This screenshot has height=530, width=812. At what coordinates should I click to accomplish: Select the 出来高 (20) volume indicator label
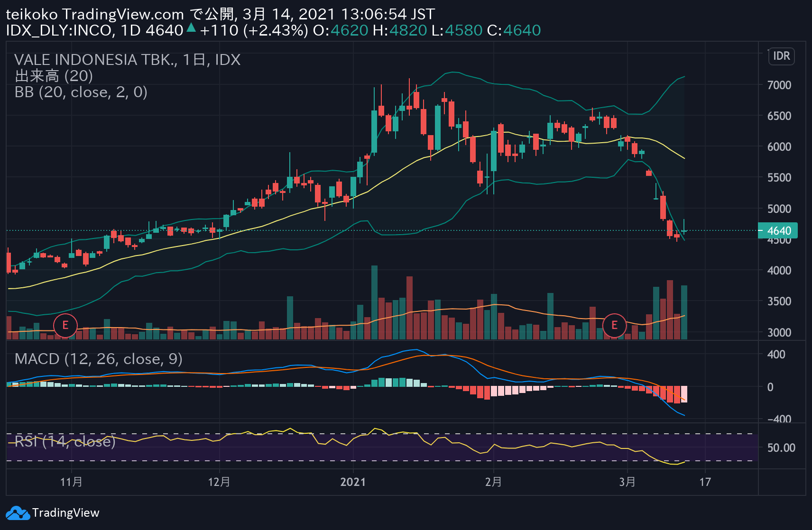coord(54,76)
